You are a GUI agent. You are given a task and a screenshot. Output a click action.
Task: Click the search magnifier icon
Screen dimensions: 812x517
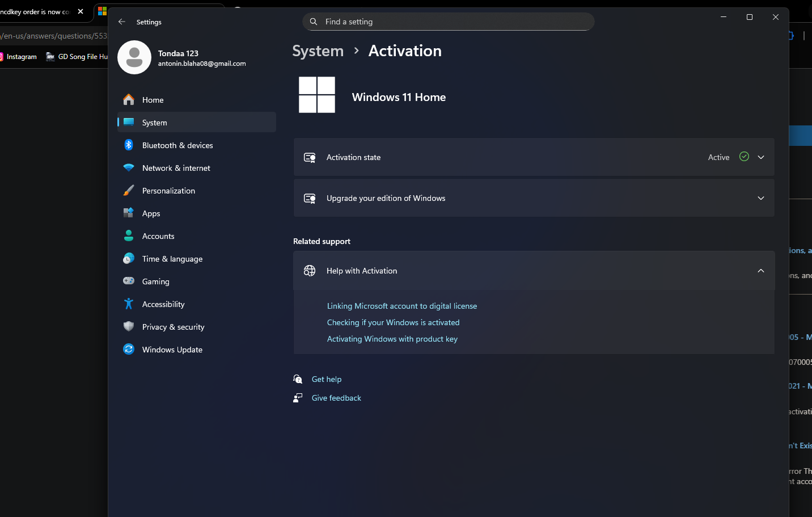click(314, 22)
